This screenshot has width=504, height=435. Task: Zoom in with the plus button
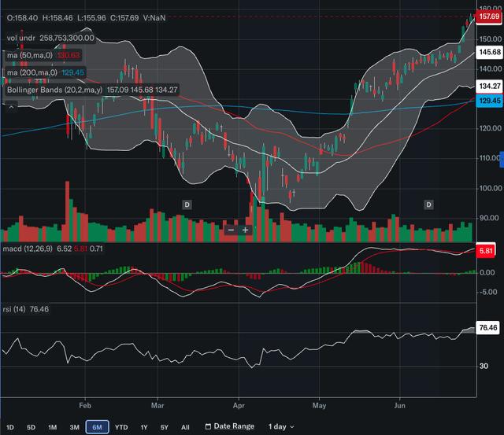tap(245, 230)
